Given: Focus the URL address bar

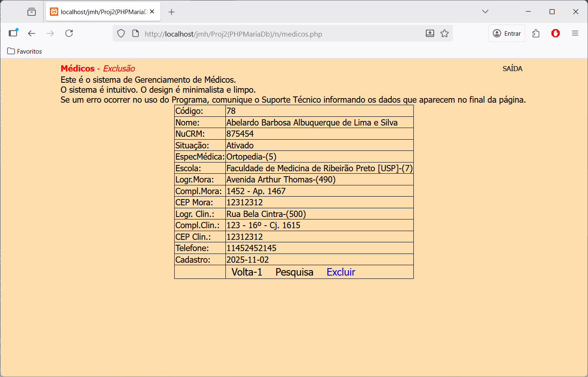Looking at the screenshot, I should click(283, 34).
